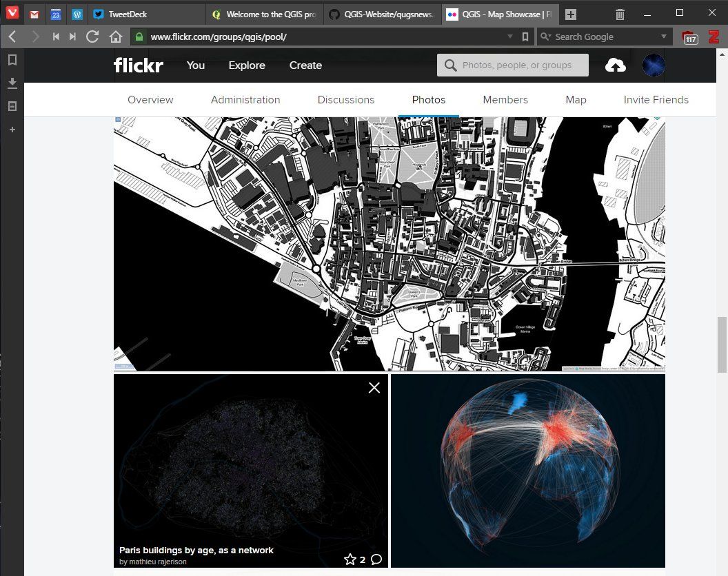Click the Flickr upload cloud icon
The height and width of the screenshot is (576, 728).
pos(615,65)
